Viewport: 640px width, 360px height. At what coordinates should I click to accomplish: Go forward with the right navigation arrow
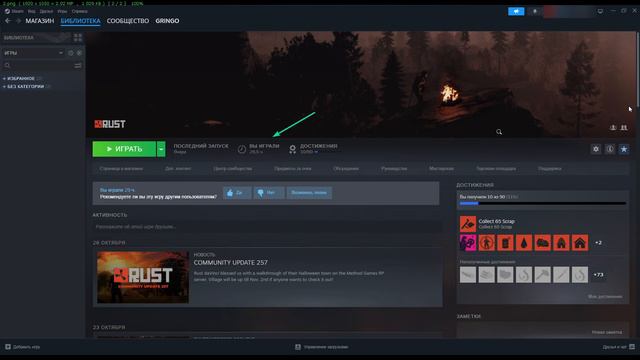(x=18, y=21)
